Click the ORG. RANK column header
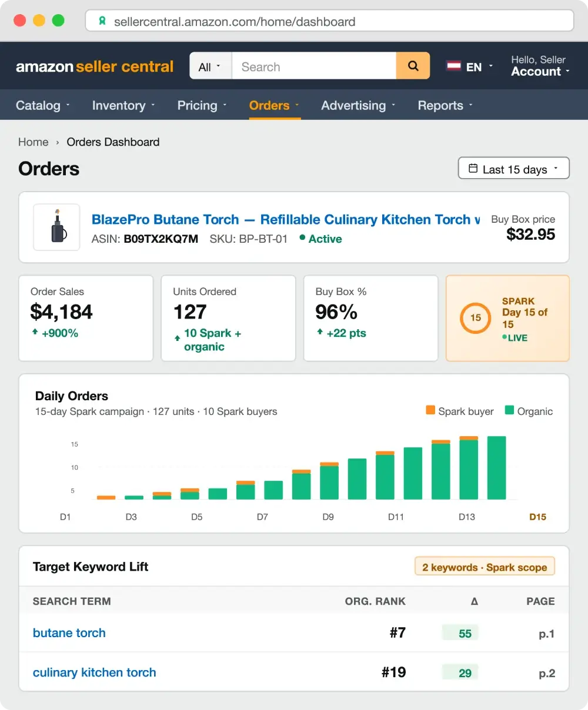Image resolution: width=588 pixels, height=710 pixels. [x=375, y=601]
